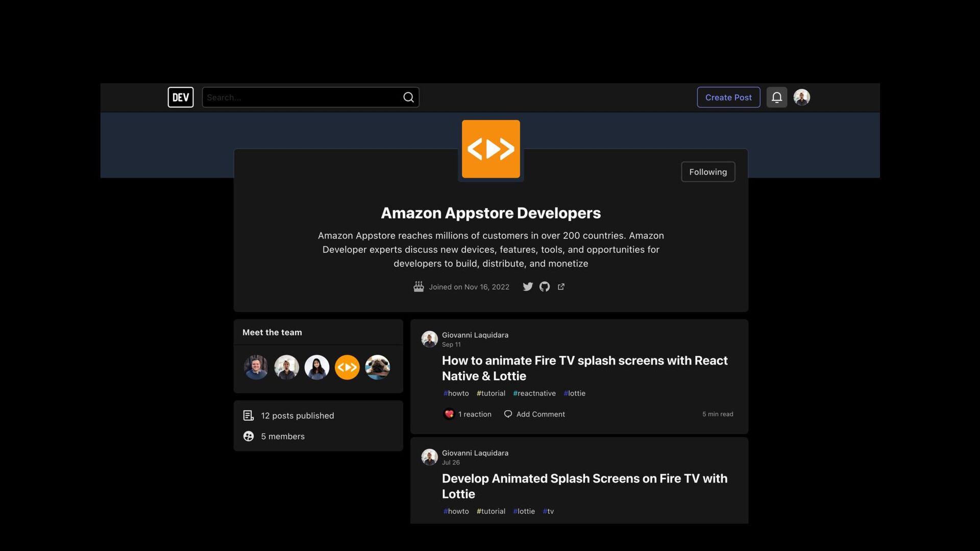Click 1 reaction on the first post
Viewport: 980px width, 551px height.
click(475, 414)
